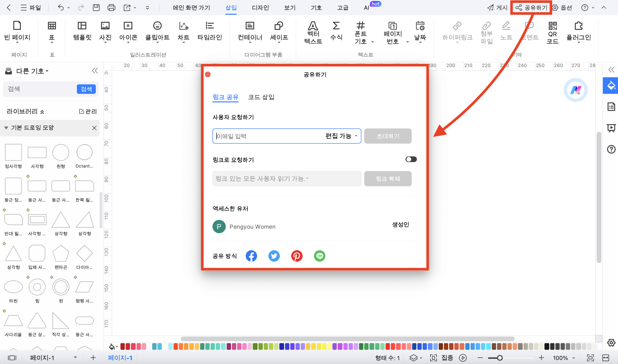The image size is (618, 364).
Task: Collapse the ribbon with top-right chevron
Action: [x=604, y=8]
